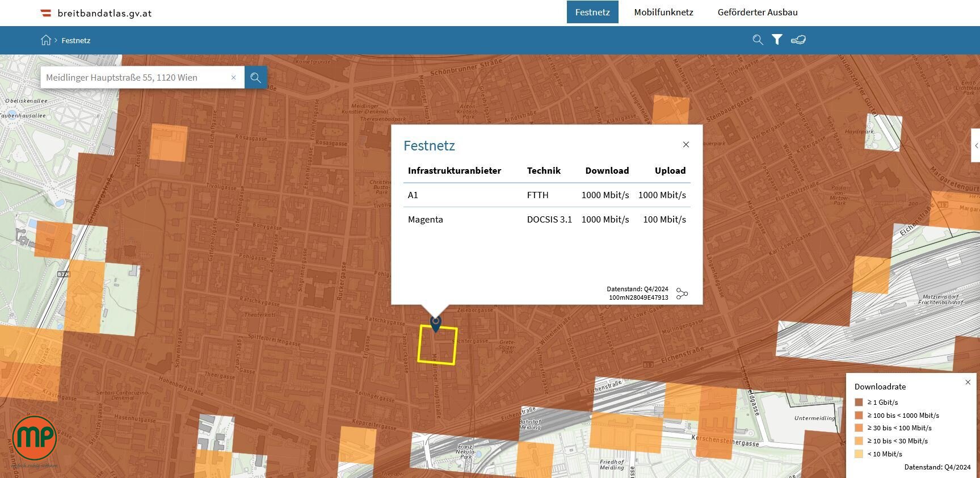
Task: Expand the side panel arrow at right edge
Action: point(976,145)
